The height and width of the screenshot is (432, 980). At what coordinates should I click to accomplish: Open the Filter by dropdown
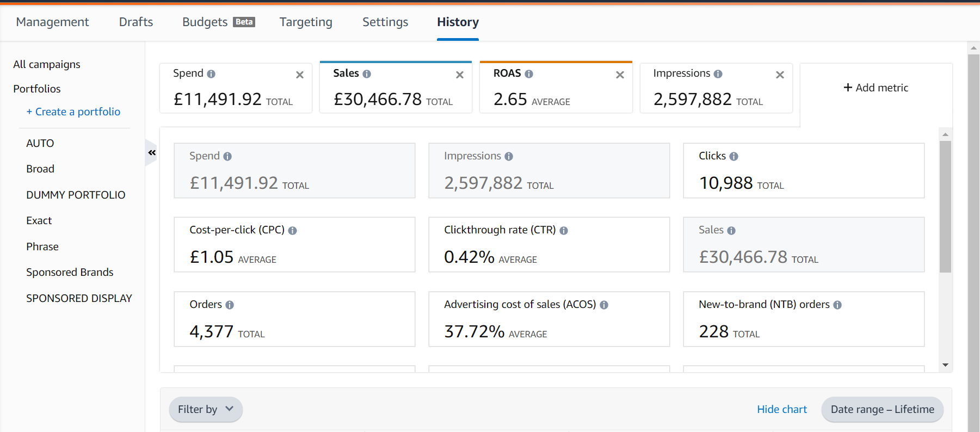click(x=205, y=409)
